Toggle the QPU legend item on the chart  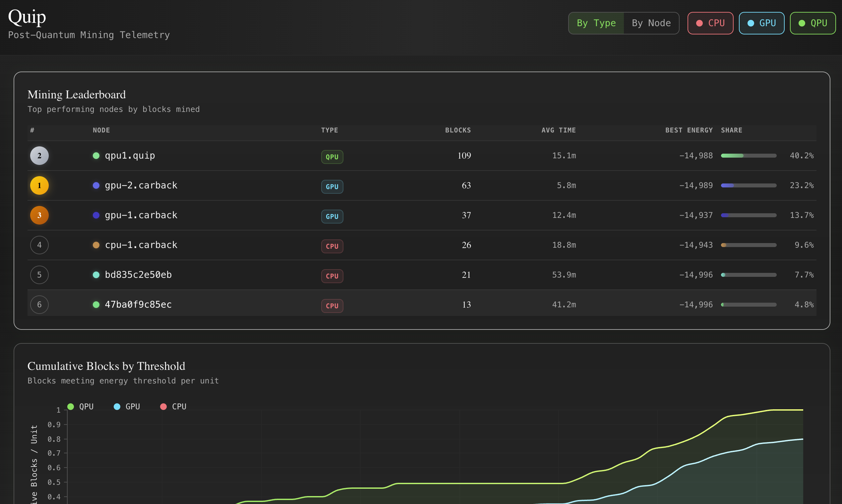[x=81, y=406]
